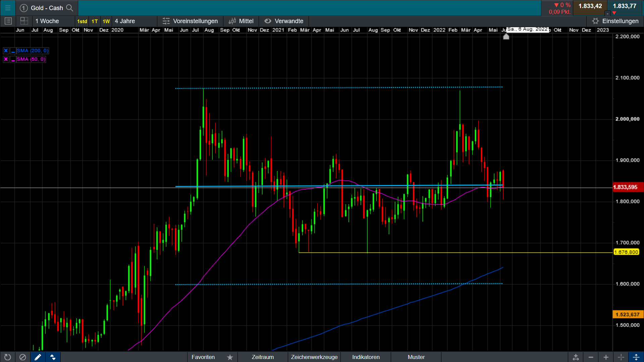Click the zoom in plus icon
Image resolution: width=644 pixels, height=362 pixels.
[x=606, y=357]
